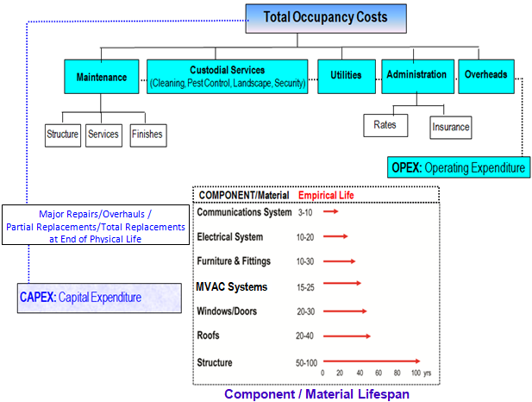The height and width of the screenshot is (402, 532).
Task: Click the MVAC Systems row label
Action: (232, 286)
